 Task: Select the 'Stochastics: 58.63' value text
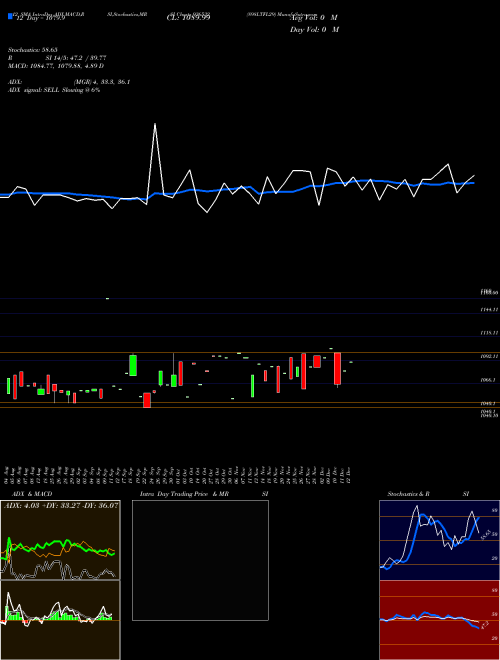[x=32, y=50]
